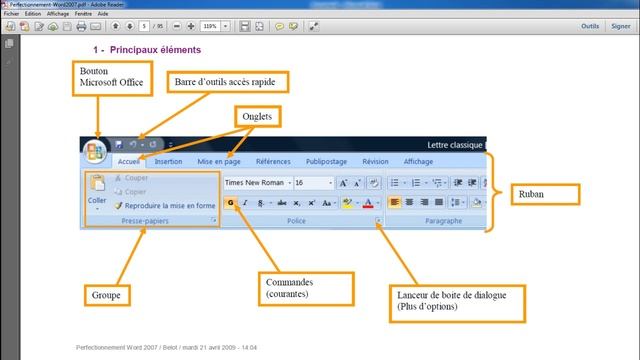Click the grow font icon beside size 16

(x=343, y=183)
